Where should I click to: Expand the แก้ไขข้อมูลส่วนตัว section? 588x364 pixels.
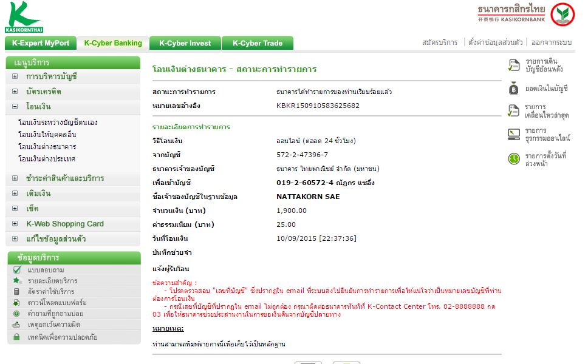pos(15,238)
